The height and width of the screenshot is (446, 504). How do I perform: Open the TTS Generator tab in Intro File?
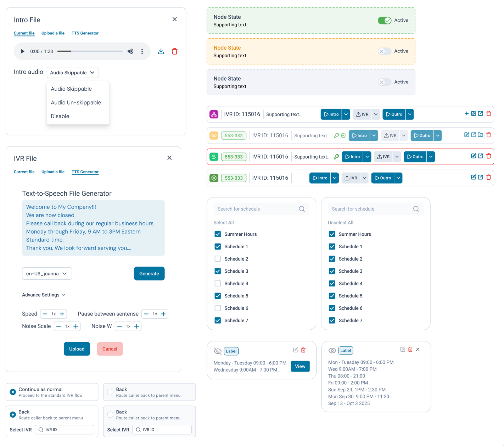click(85, 33)
